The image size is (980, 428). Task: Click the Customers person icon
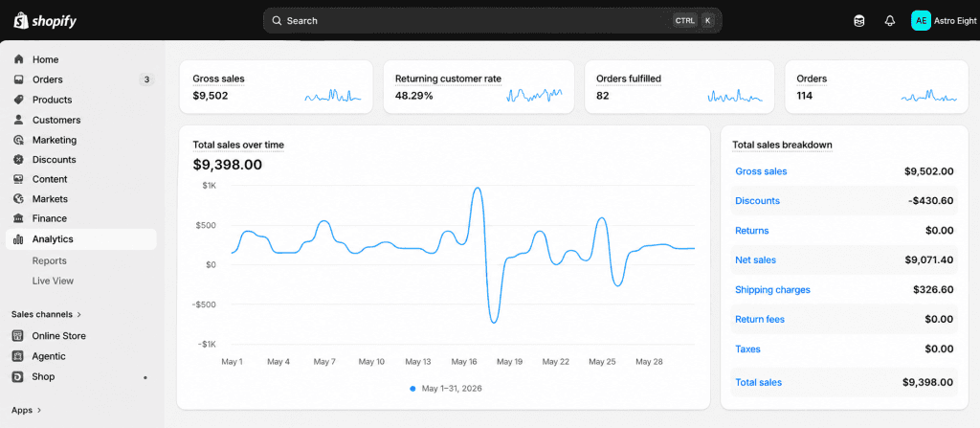[x=19, y=120]
